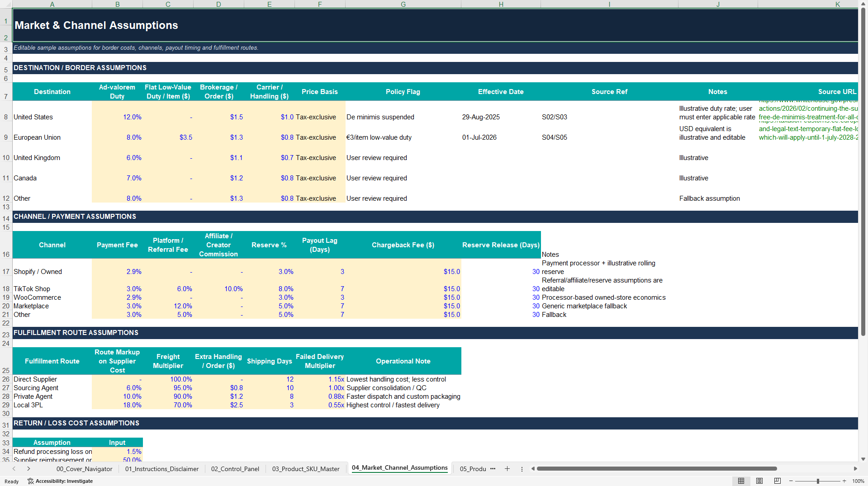Click the Ready status bar indicator
Image resolution: width=868 pixels, height=486 pixels.
tap(12, 481)
